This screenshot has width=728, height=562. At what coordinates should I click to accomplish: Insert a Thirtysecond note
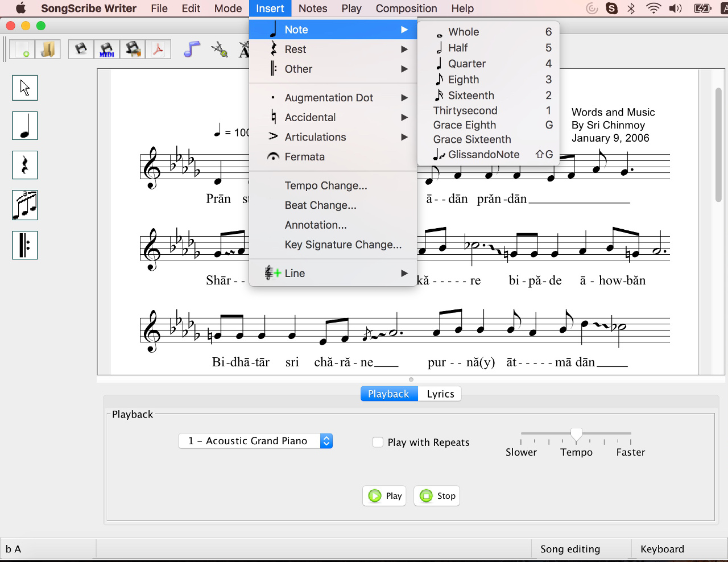[x=489, y=110]
